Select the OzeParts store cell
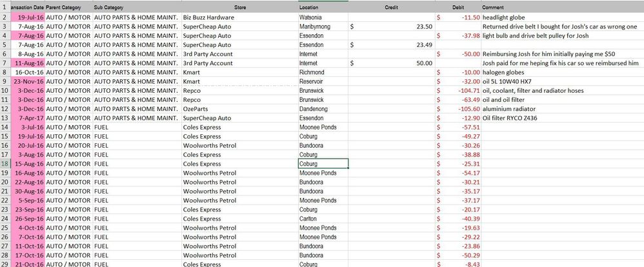The height and width of the screenshot is (267, 644). point(240,109)
